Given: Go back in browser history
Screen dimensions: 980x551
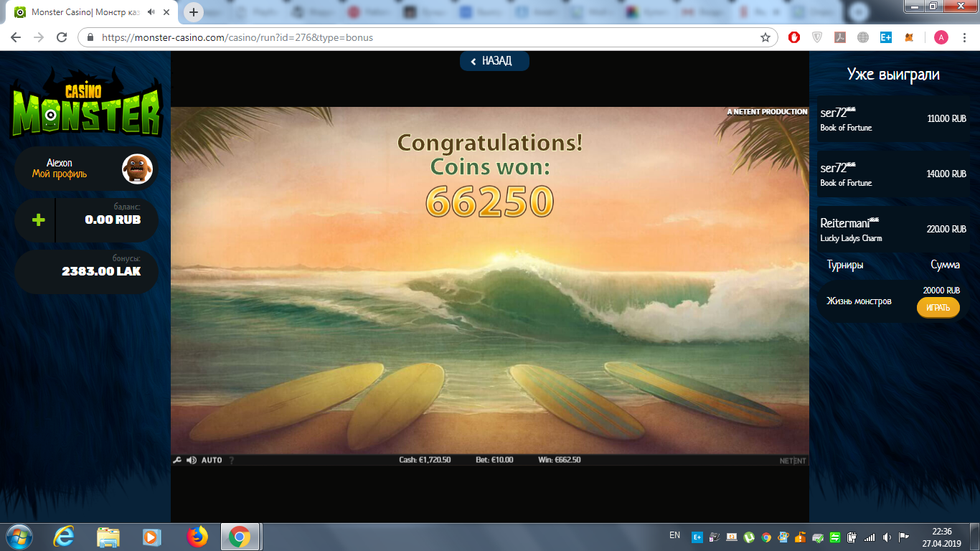Looking at the screenshot, I should (x=16, y=37).
